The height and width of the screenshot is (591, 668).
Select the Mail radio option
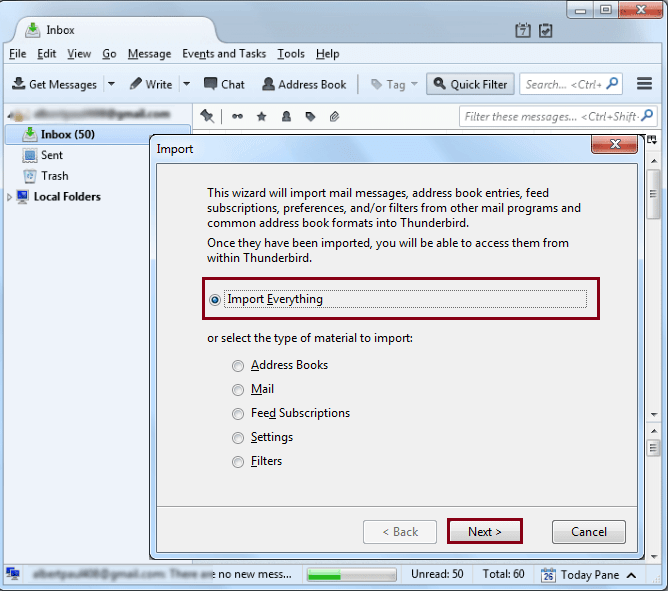click(238, 389)
